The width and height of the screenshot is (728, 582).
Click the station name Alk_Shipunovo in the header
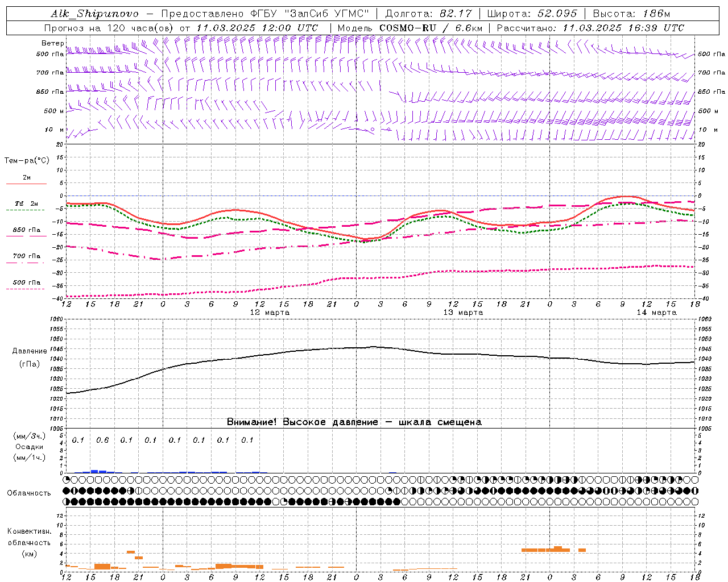click(94, 14)
